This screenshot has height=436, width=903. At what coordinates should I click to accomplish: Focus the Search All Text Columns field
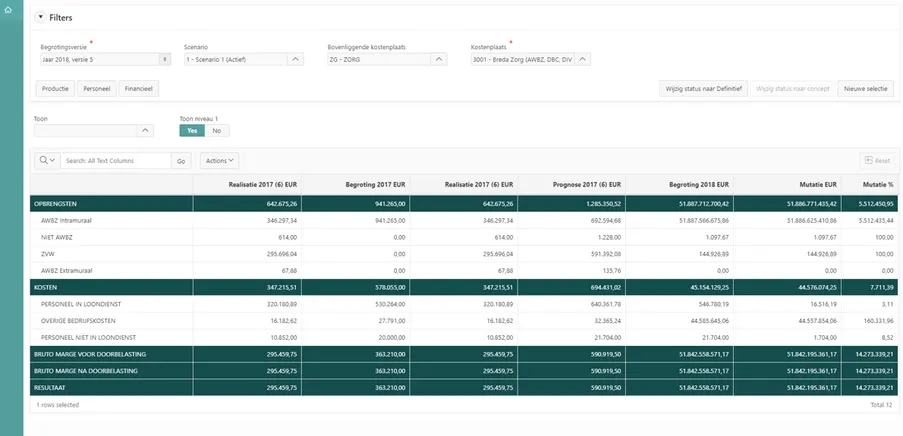115,160
